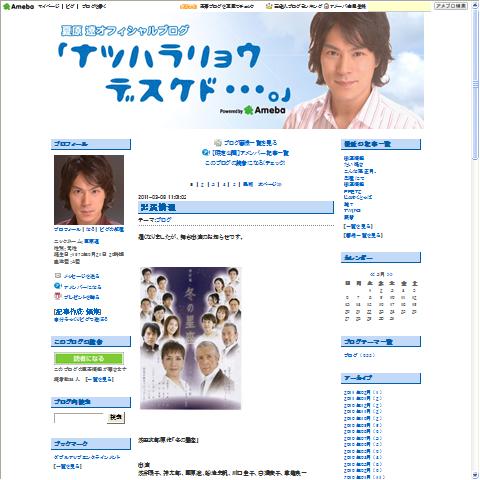
Task: Focus the blog search input field
Action: point(79,418)
